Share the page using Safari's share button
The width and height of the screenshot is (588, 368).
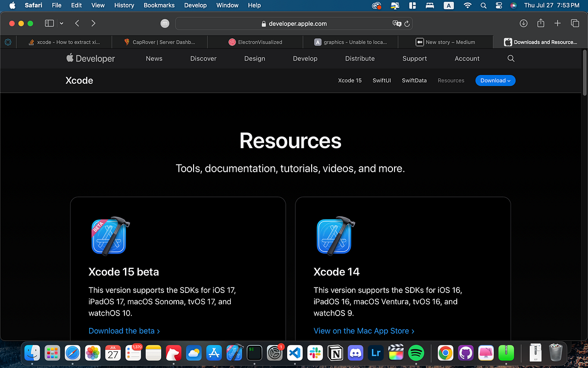click(540, 23)
